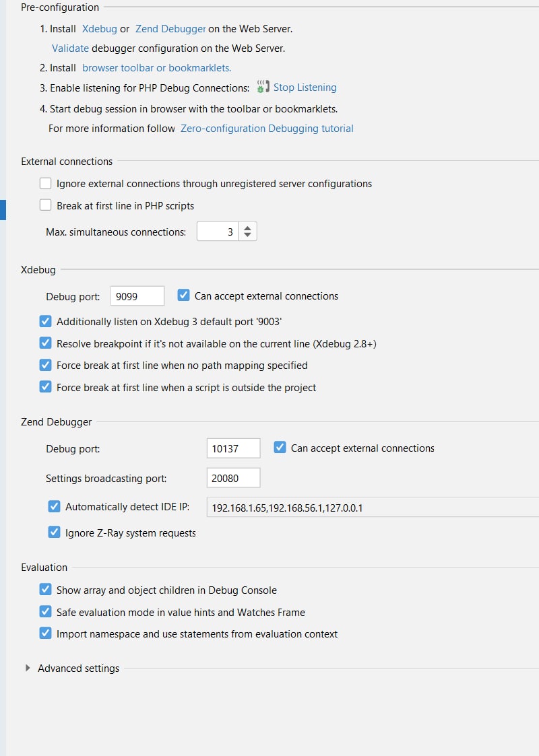Uncheck Zend Debugger Can accept external connections
The width and height of the screenshot is (539, 756).
click(x=280, y=448)
